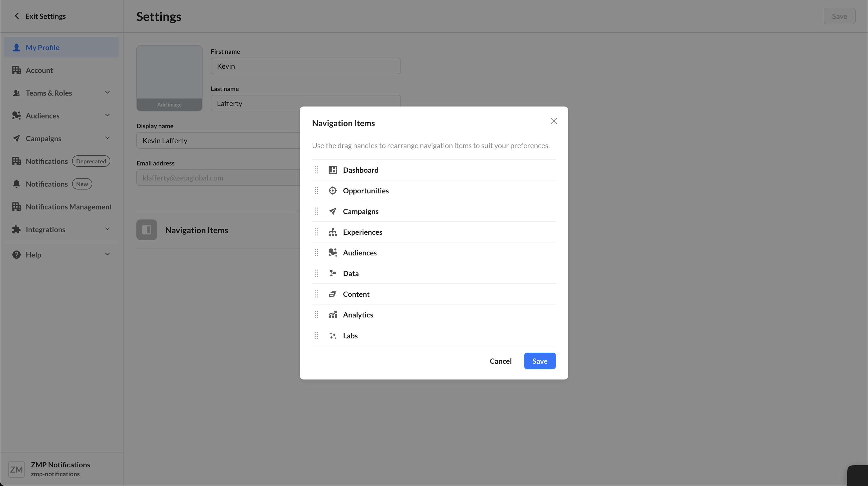Open the Account settings page
This screenshot has width=868, height=486.
point(40,70)
